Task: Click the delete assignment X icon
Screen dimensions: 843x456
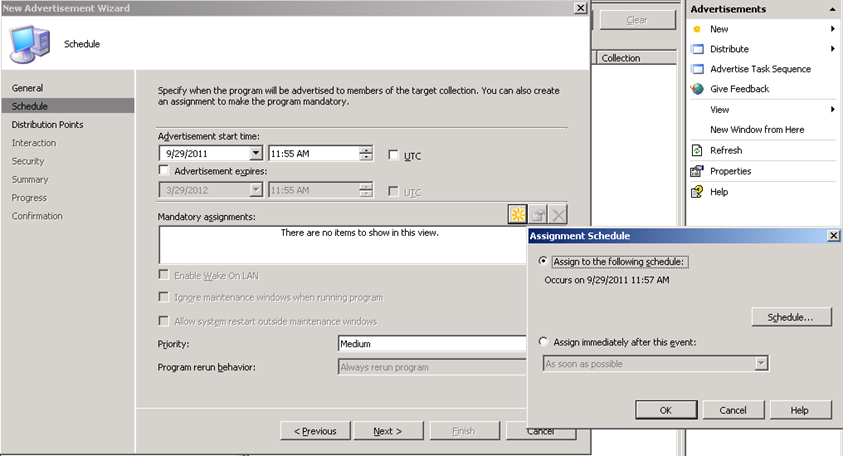Action: click(x=559, y=215)
